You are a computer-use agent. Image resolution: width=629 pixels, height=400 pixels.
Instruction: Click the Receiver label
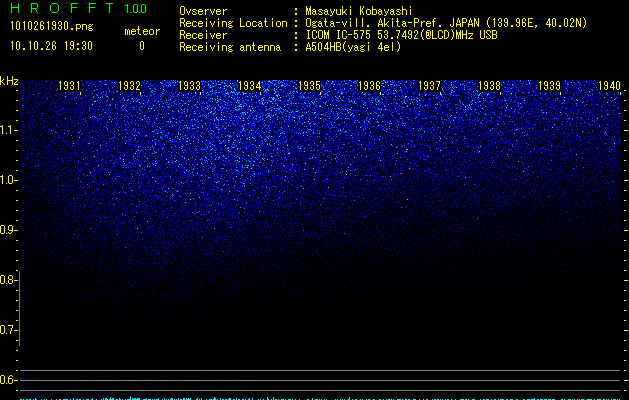[203, 35]
